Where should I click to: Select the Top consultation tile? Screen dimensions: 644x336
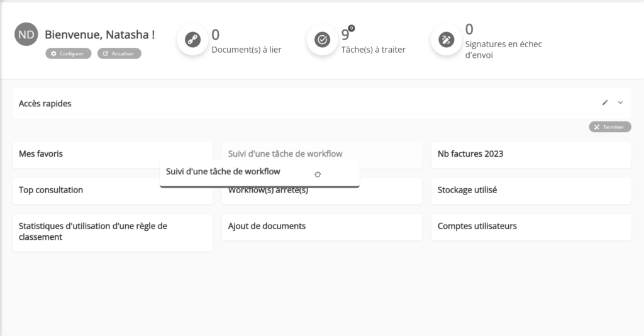click(x=86, y=191)
